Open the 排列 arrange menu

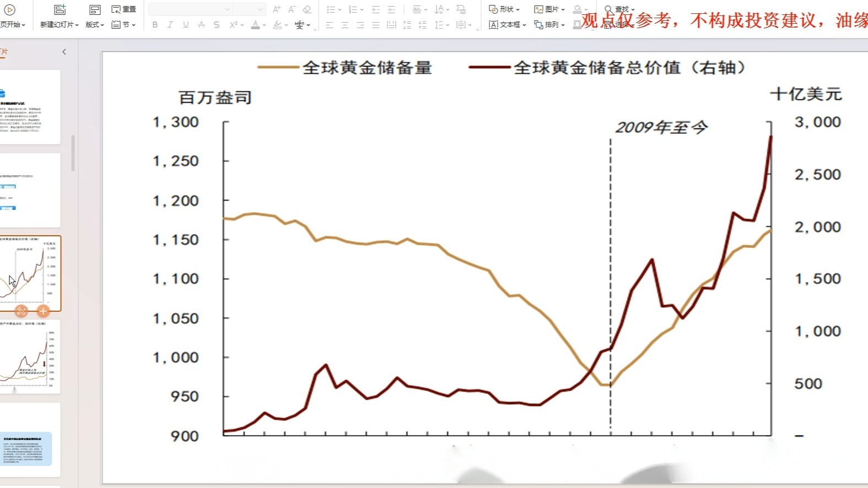[x=549, y=25]
